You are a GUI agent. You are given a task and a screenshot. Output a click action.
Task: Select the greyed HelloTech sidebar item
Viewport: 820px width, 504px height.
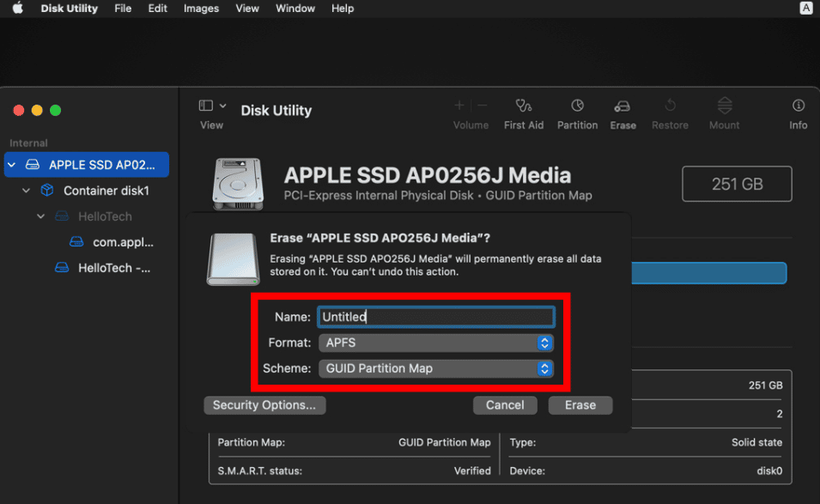tap(105, 216)
